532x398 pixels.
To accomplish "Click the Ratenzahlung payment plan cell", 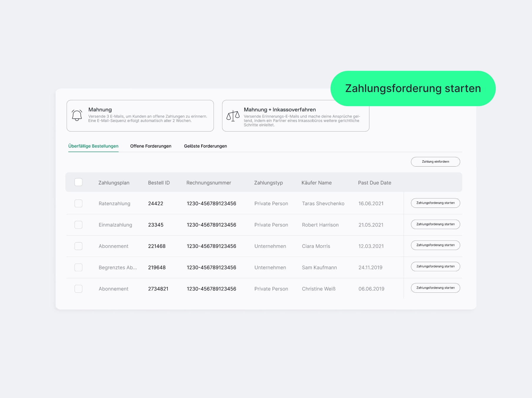I will coord(114,203).
